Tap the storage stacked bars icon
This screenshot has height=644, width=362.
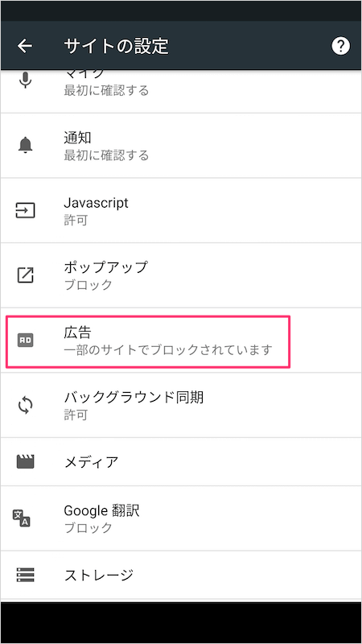coord(26,575)
